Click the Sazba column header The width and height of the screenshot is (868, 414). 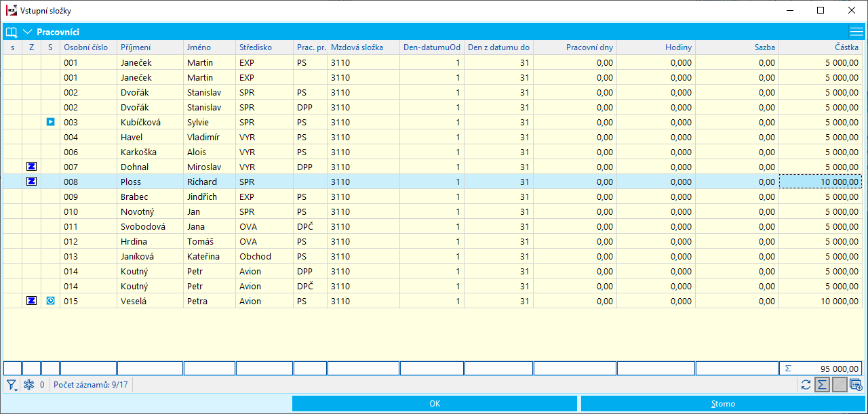[736, 47]
